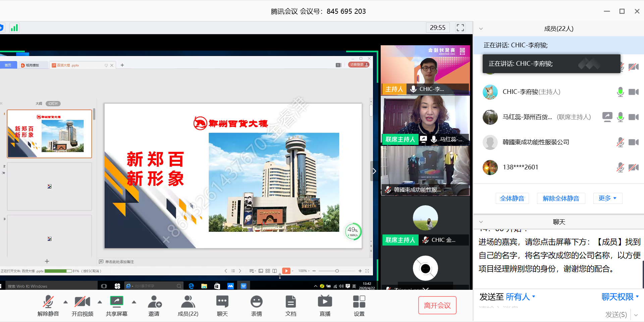Click the previous slide arrow in WPS status bar

[226, 271]
